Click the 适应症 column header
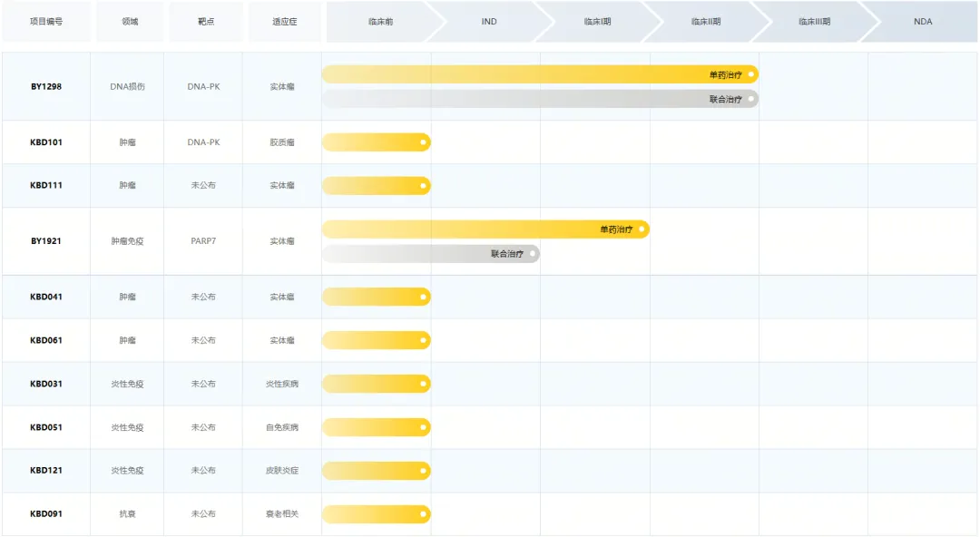Screen dimensions: 980x537 point(284,22)
